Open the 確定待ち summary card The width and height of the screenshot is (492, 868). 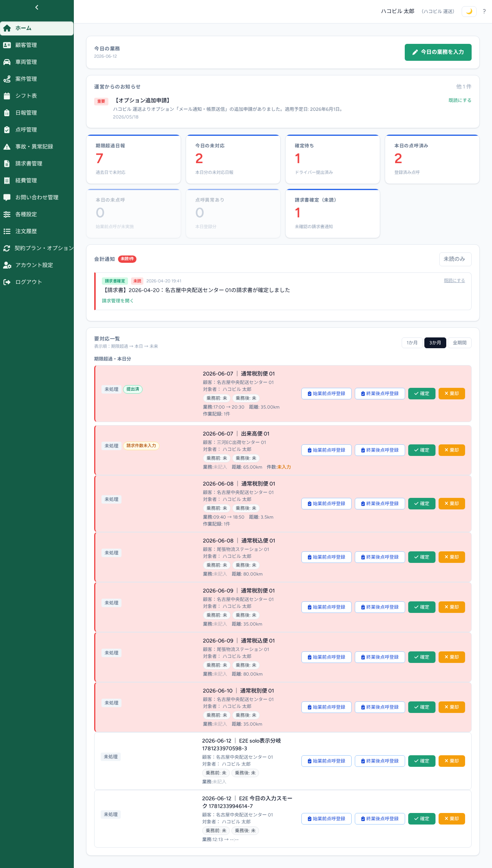332,159
